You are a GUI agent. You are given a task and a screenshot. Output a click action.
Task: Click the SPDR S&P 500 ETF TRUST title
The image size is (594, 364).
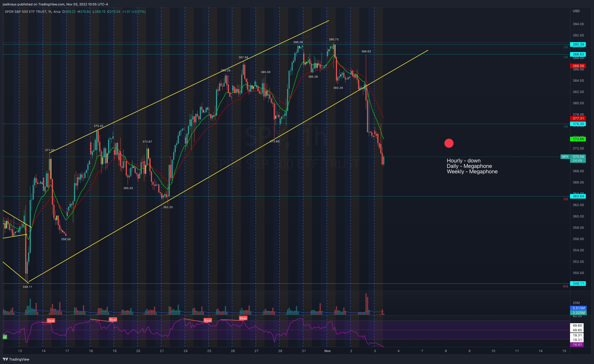pos(25,12)
